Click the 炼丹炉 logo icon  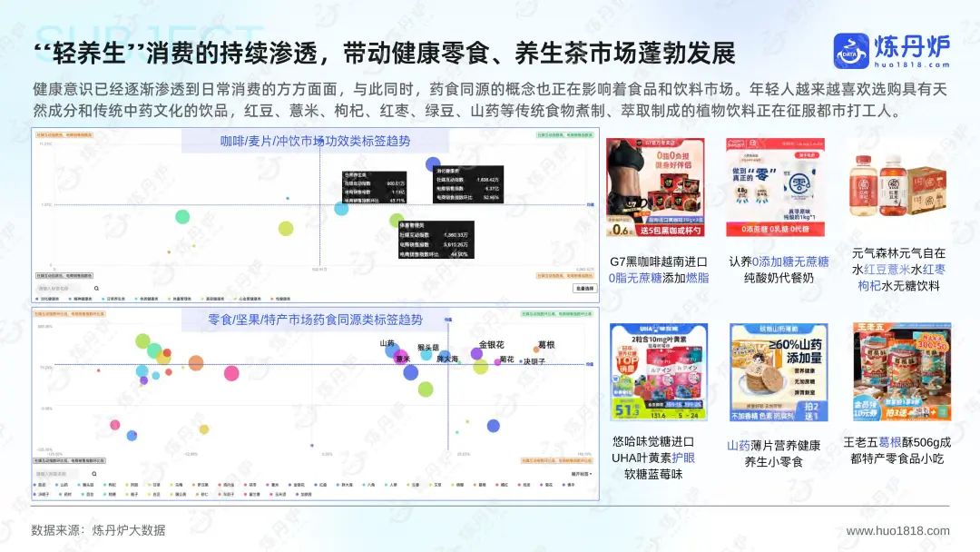tap(850, 51)
